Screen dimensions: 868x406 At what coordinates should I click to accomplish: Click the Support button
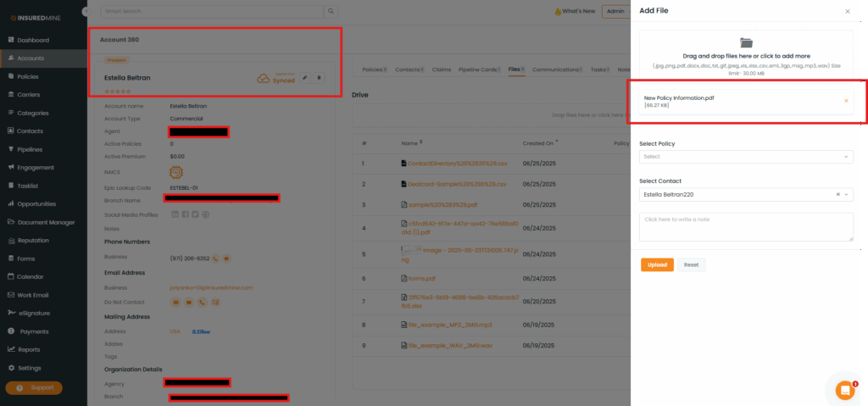(x=34, y=387)
